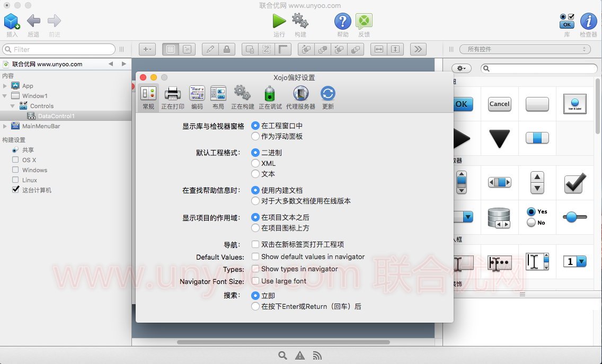The height and width of the screenshot is (364, 602).
Task: Open the find magnifier in bottom bar
Action: [282, 356]
